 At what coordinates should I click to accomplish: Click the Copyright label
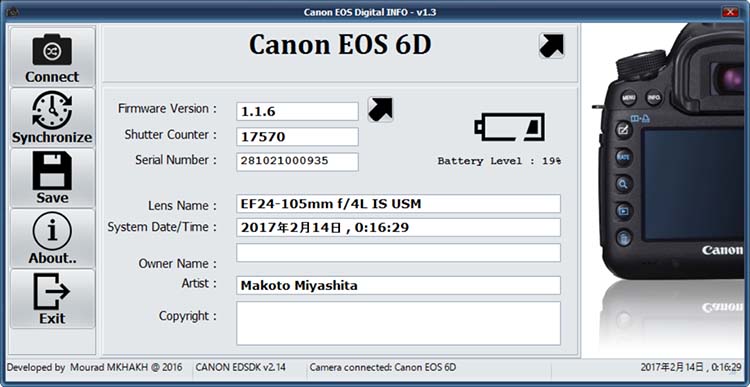[188, 316]
